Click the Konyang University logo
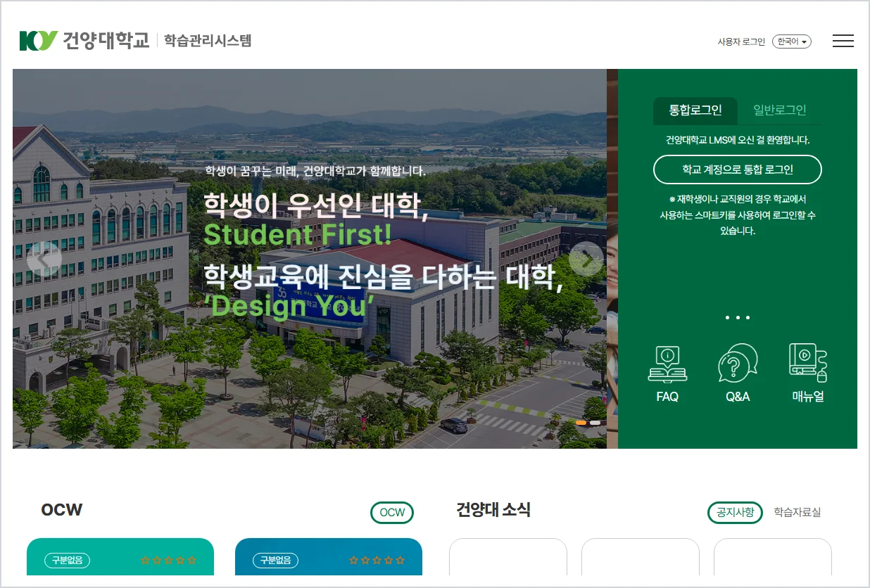The height and width of the screenshot is (588, 870). point(84,40)
